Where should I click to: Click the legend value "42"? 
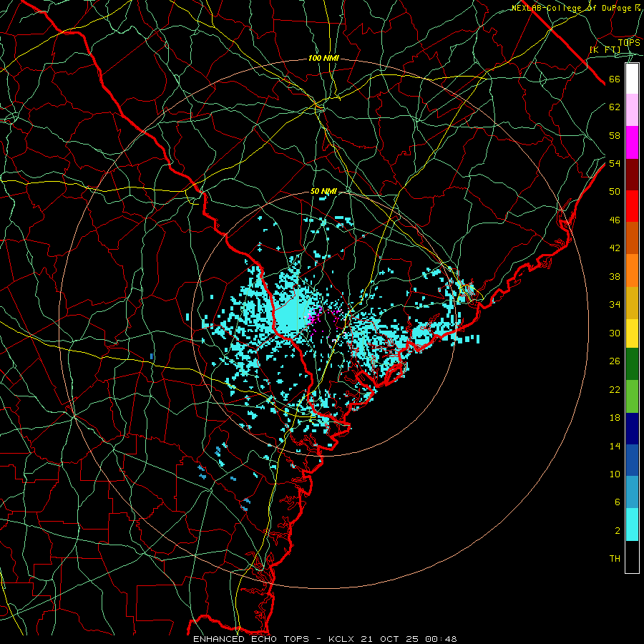615,248
